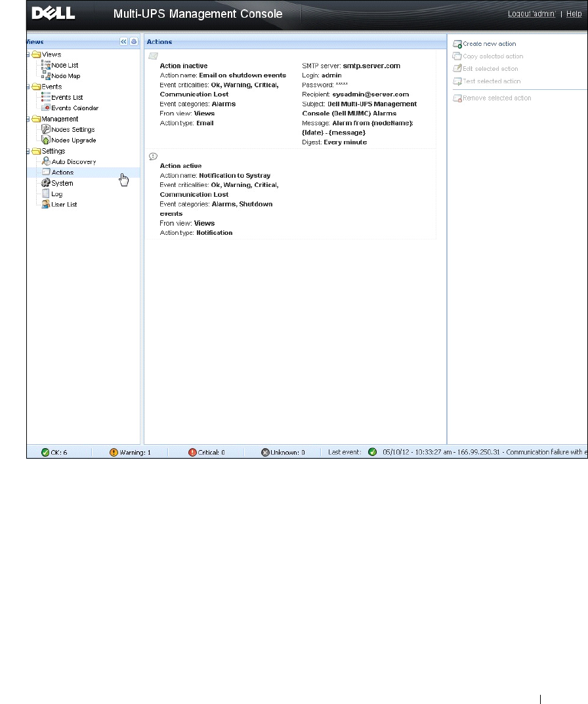Click the Node Map icon
The width and height of the screenshot is (588, 704).
pos(46,75)
